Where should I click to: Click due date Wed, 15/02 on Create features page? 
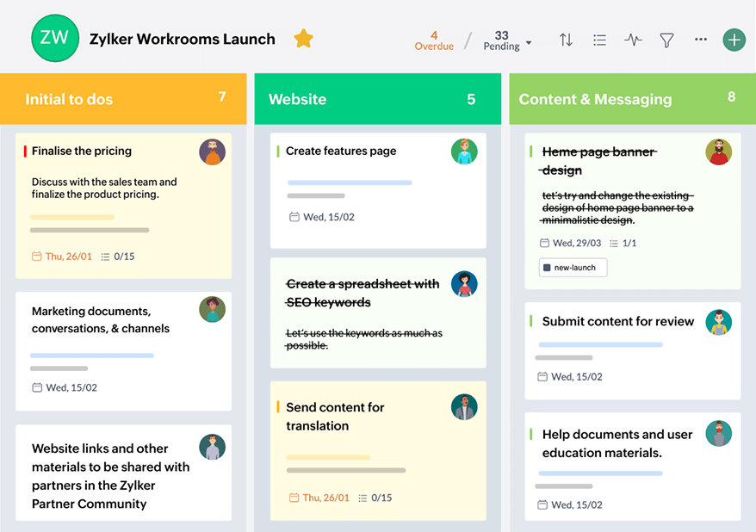(321, 217)
